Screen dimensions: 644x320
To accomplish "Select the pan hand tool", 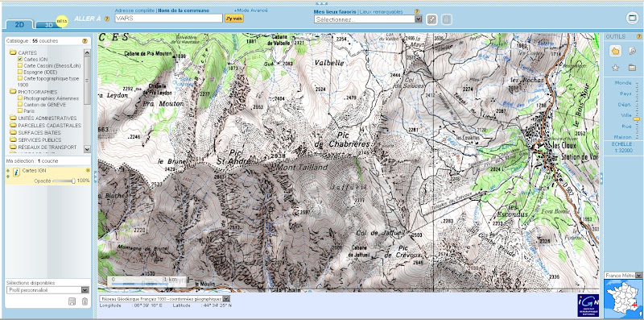I will [x=615, y=51].
